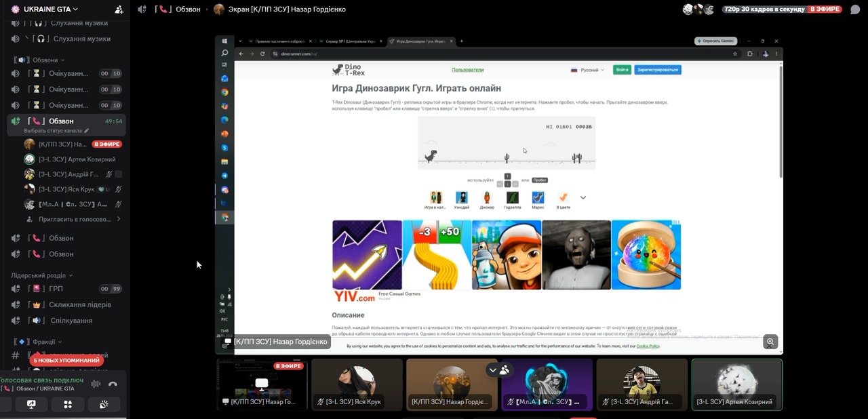Collapse the Обзвони category
Image resolution: width=868 pixels, height=419 pixels.
pyautogui.click(x=44, y=60)
